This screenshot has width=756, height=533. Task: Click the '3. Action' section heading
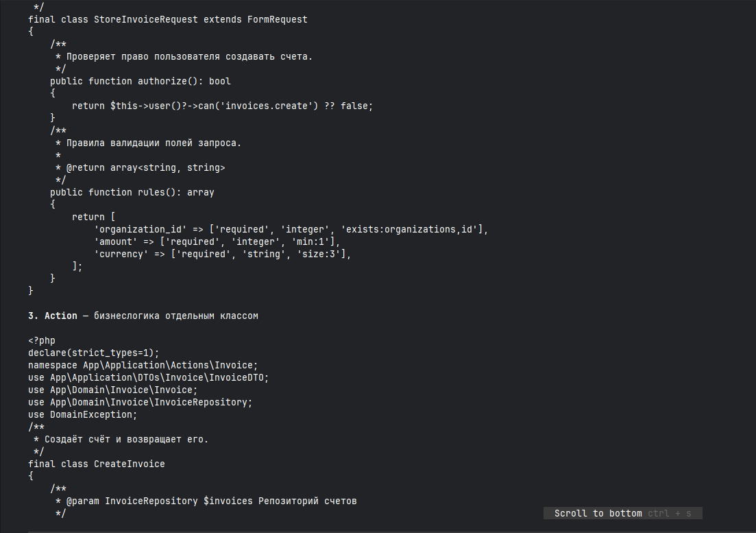pyautogui.click(x=53, y=316)
